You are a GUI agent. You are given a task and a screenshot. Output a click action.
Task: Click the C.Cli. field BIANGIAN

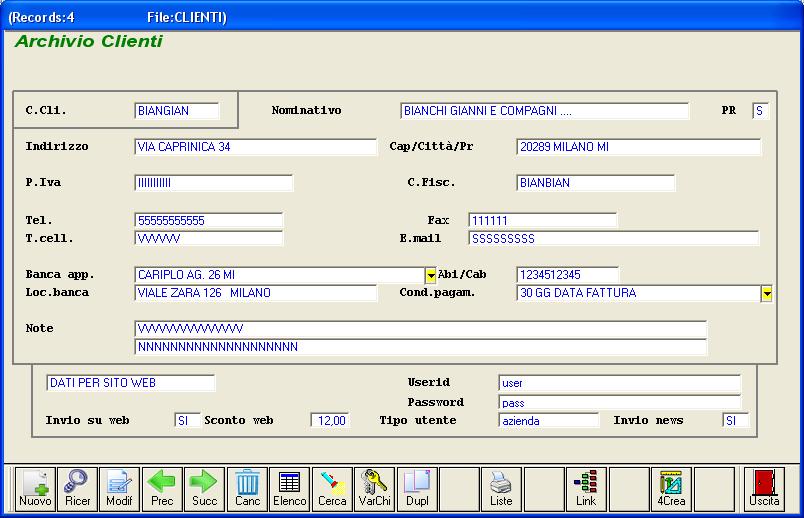[177, 111]
